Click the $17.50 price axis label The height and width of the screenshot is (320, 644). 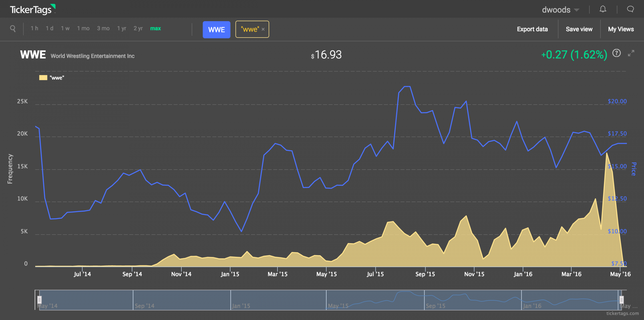(x=617, y=134)
